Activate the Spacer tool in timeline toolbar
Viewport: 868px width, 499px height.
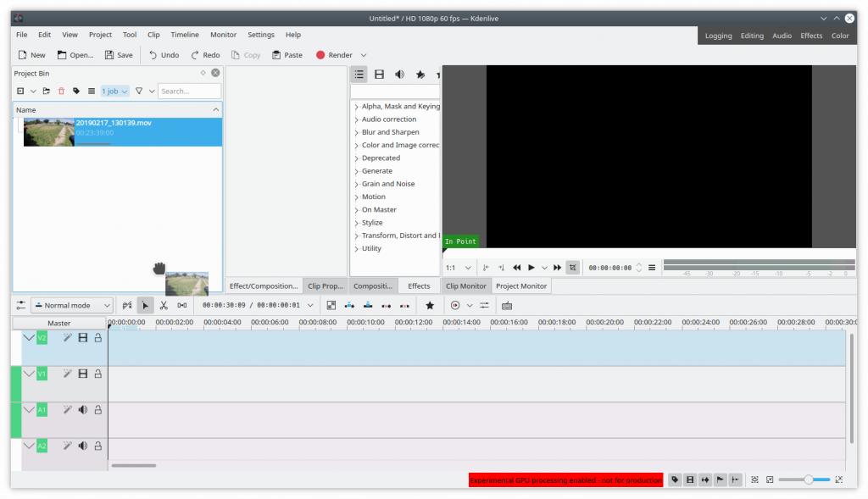pyautogui.click(x=182, y=305)
